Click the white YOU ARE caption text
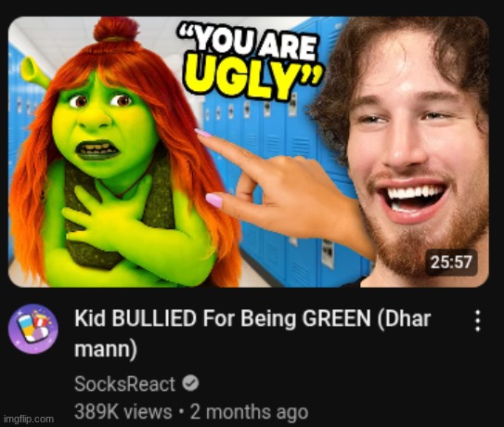The height and width of the screenshot is (427, 504). [249, 43]
